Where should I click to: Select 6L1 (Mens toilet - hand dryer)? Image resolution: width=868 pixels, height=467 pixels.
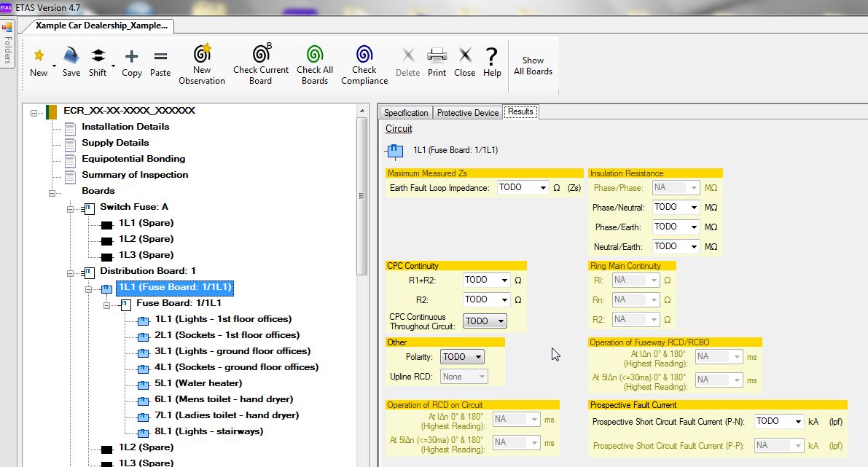(224, 399)
